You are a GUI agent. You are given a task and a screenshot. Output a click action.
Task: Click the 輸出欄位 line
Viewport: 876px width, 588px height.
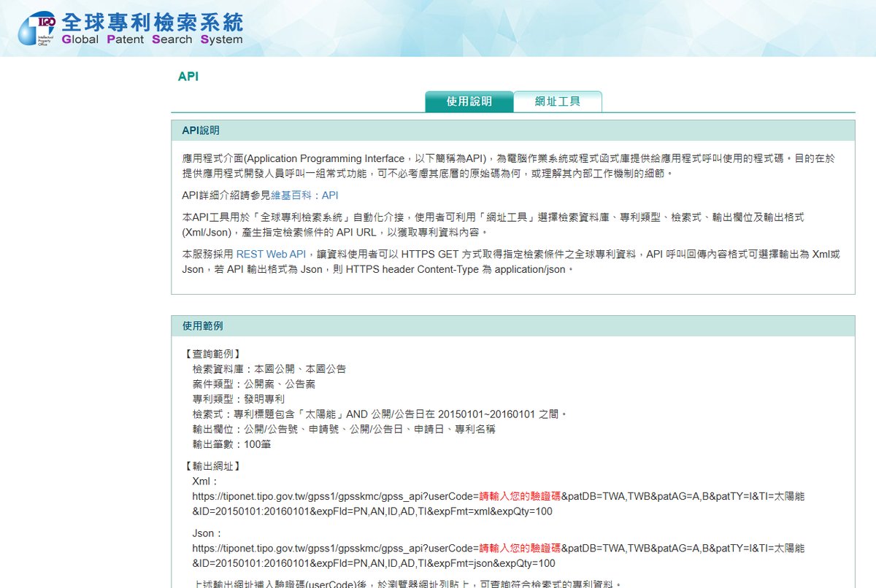[344, 429]
